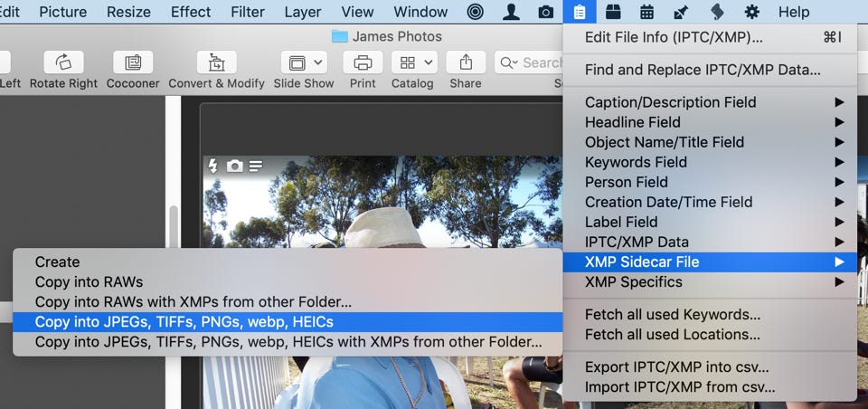This screenshot has height=409, width=868.
Task: Click the Share toolbar icon
Action: 466,62
